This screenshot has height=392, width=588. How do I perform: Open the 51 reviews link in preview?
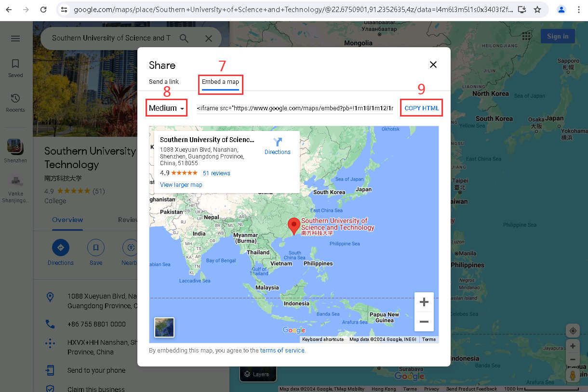click(x=216, y=173)
